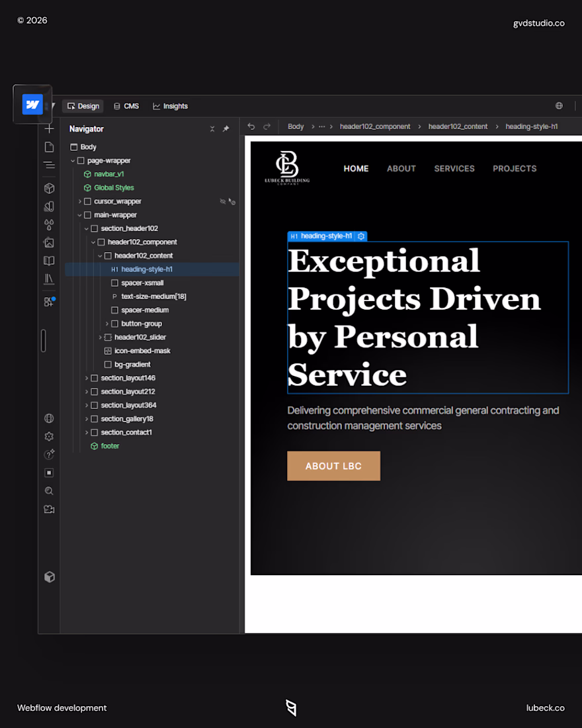Switch to the CMS tab
Image resolution: width=582 pixels, height=728 pixels.
click(x=126, y=106)
